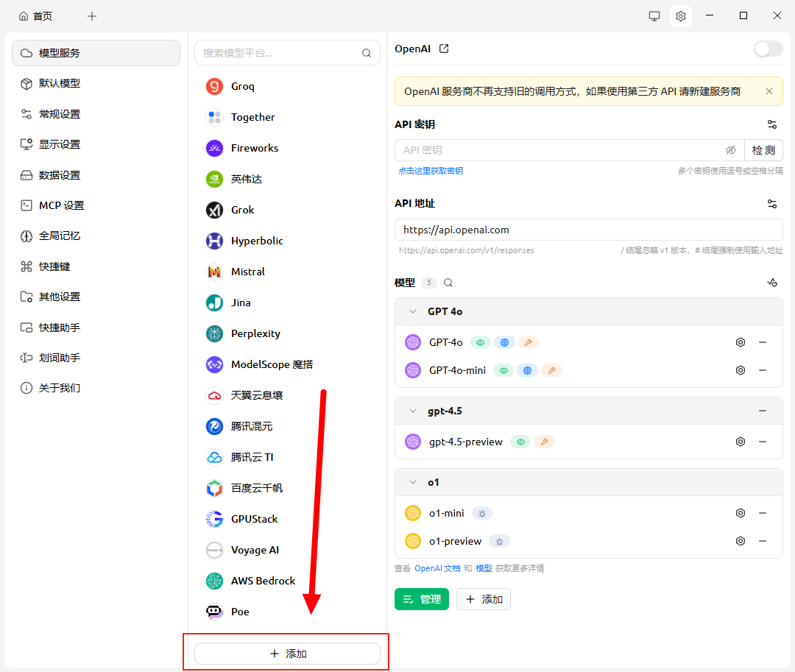Viewport: 795px width, 672px height.
Task: Click the model health check icon
Action: [771, 283]
